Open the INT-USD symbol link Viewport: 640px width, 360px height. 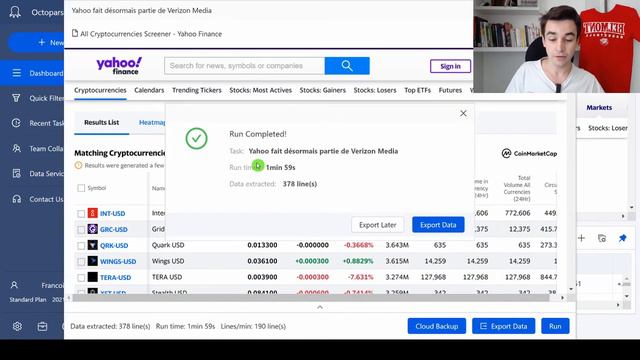[x=113, y=213]
